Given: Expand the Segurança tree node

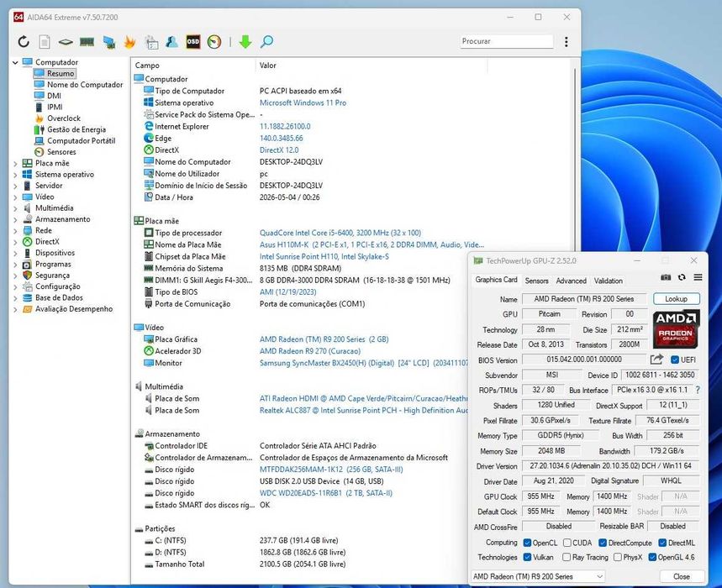Looking at the screenshot, I should tap(15, 276).
